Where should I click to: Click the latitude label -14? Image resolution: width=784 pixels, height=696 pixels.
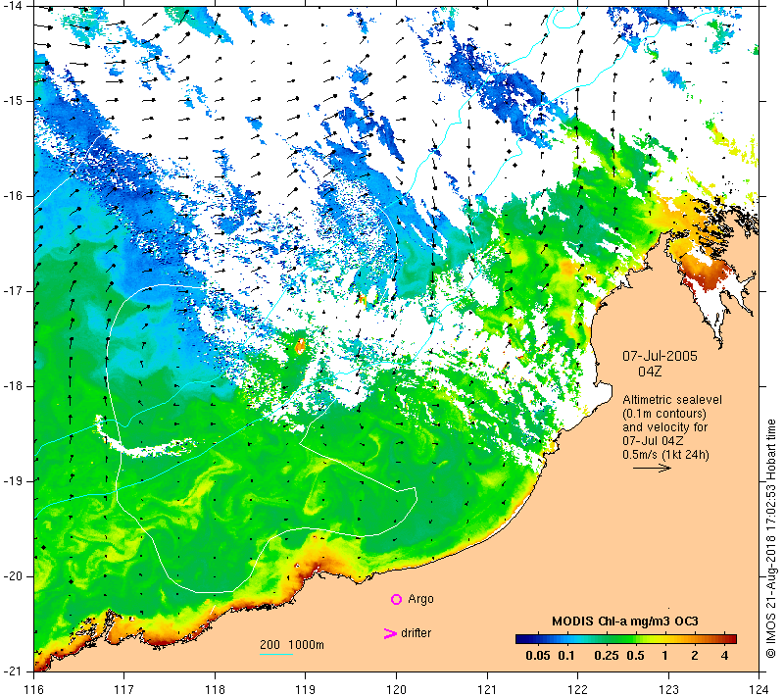[12, 6]
